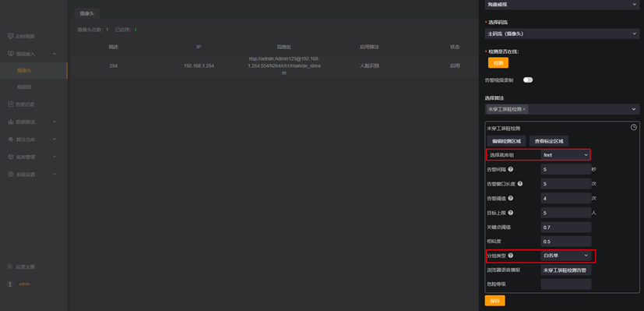The width and height of the screenshot is (644, 311).
Task: Click the rtsp stream address cell
Action: point(283,65)
